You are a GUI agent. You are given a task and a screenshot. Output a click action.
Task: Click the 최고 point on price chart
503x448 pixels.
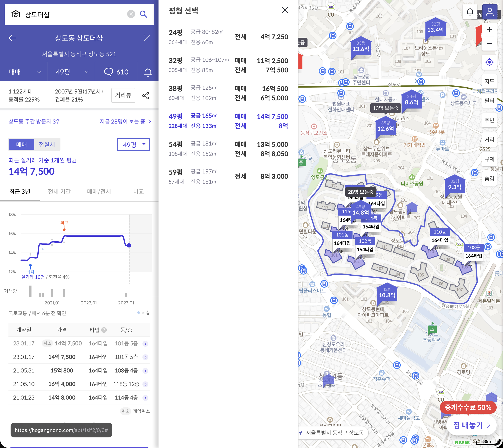[x=64, y=229]
